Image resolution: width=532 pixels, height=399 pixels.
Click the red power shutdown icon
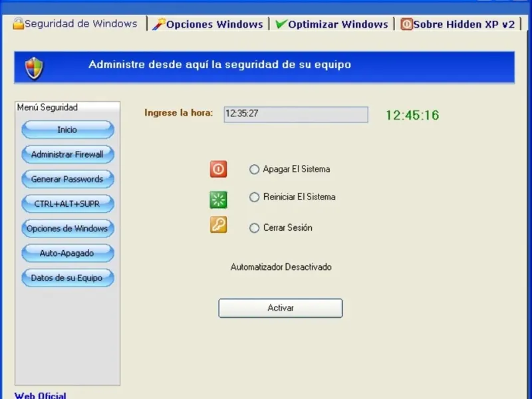coord(219,169)
